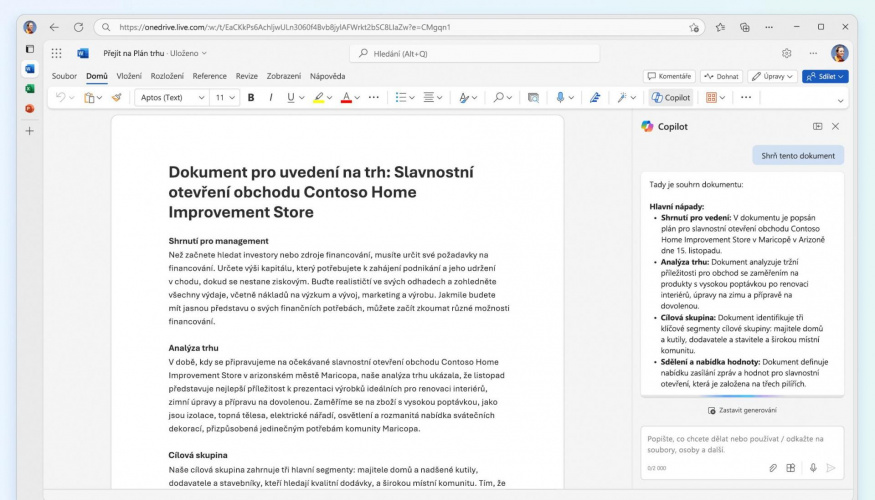Screen dimensions: 875x500
Task: Click Zastavit generování stop button
Action: pos(742,410)
